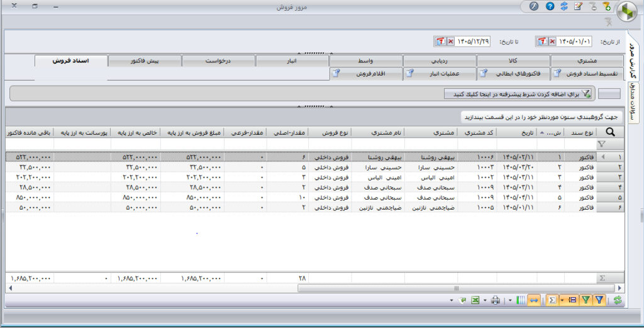Image resolution: width=644 pixels, height=328 pixels.
Task: Select the row with amount ۲۰۲,۲۰۰,۰۰۰
Action: [x=314, y=177]
